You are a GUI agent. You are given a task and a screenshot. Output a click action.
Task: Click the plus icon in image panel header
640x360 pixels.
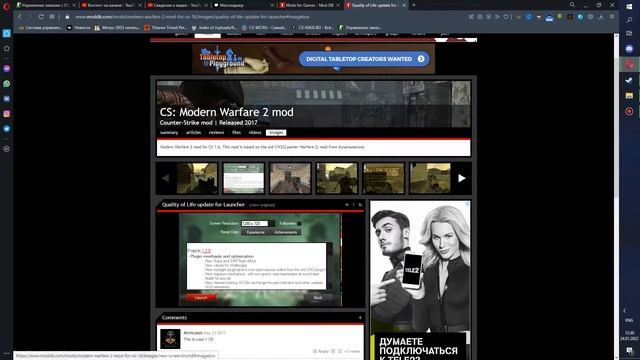[347, 204]
